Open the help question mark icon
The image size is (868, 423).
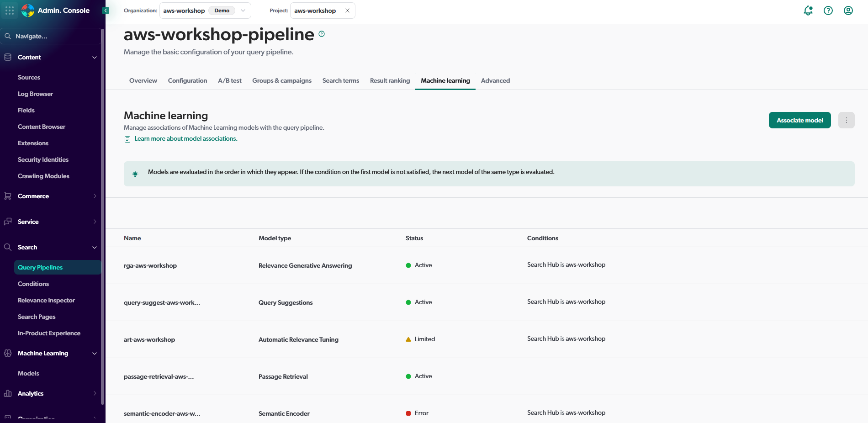(x=828, y=10)
